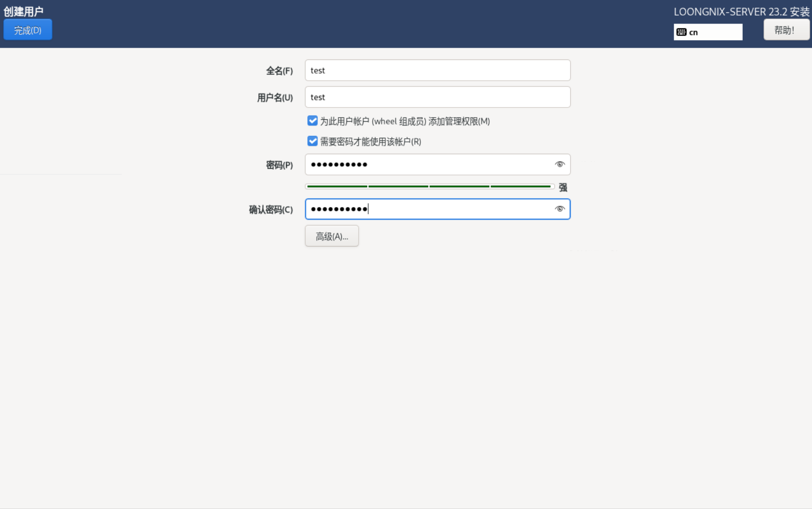812x509 pixels.
Task: Click the 全名(F) label
Action: 279,71
